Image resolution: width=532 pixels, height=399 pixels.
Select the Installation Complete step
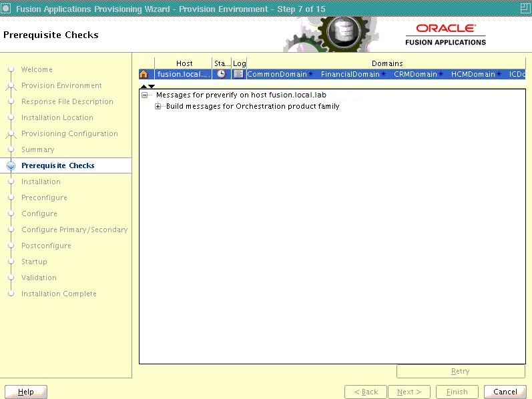tap(59, 294)
